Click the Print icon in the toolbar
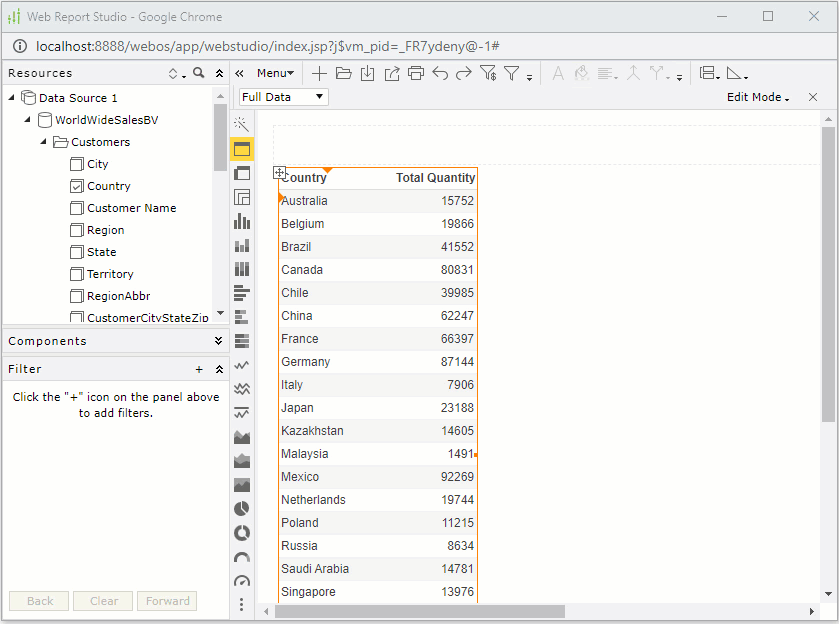 [415, 73]
